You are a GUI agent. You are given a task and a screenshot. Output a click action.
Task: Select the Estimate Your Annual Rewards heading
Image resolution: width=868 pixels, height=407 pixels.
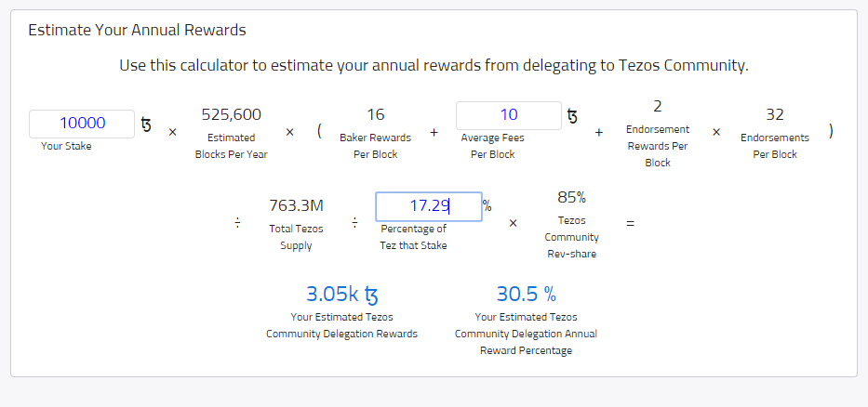point(137,30)
